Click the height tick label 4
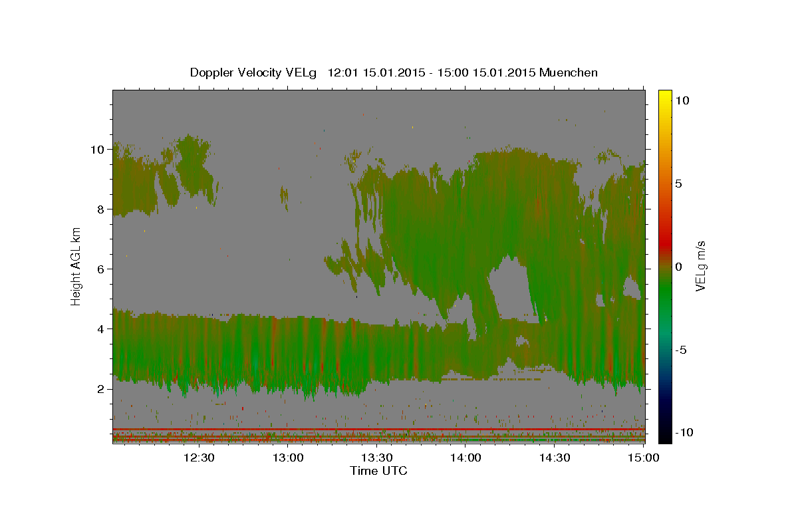The width and height of the screenshot is (798, 532). pos(101,329)
